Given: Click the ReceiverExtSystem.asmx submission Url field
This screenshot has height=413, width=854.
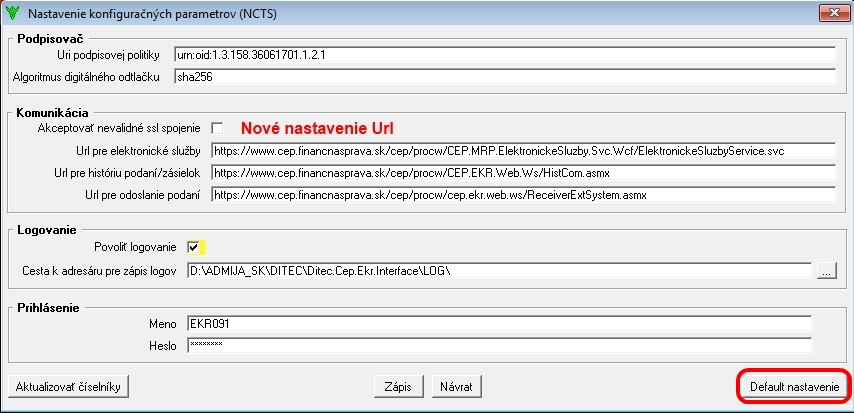Looking at the screenshot, I should coord(523,195).
